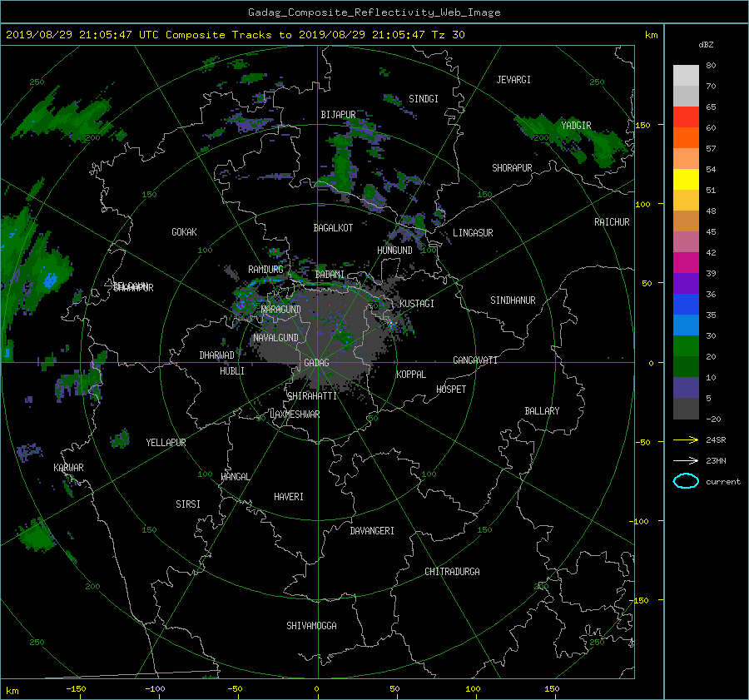The height and width of the screenshot is (700, 749).
Task: Click the BALLARY city label
Action: [x=542, y=411]
